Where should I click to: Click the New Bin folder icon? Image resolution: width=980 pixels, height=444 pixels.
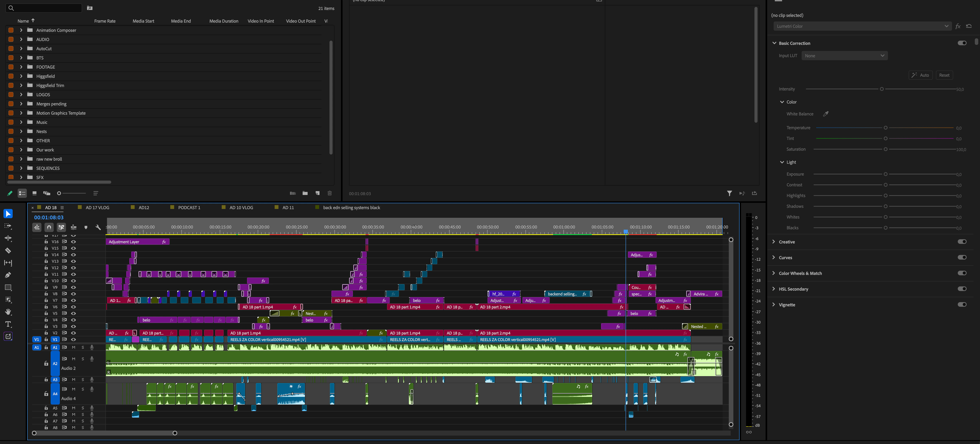click(305, 193)
